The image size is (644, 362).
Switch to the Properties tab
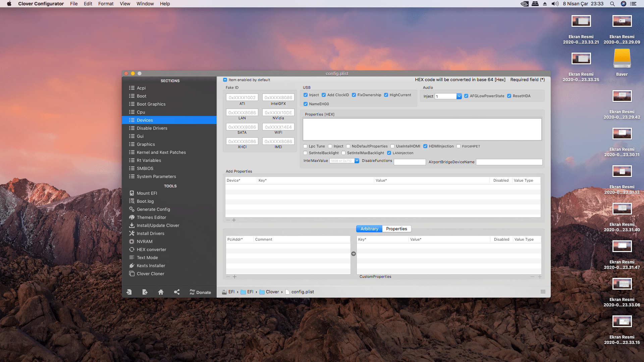pyautogui.click(x=396, y=229)
